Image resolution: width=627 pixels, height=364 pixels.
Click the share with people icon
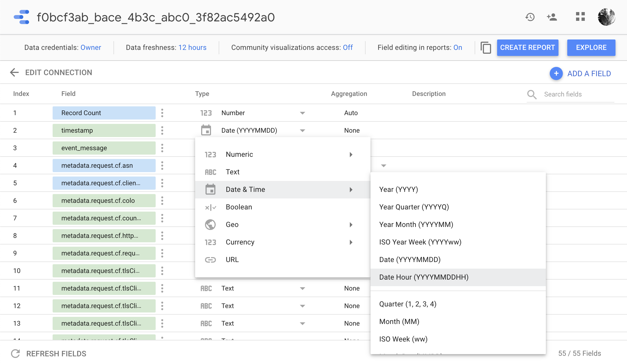click(552, 17)
